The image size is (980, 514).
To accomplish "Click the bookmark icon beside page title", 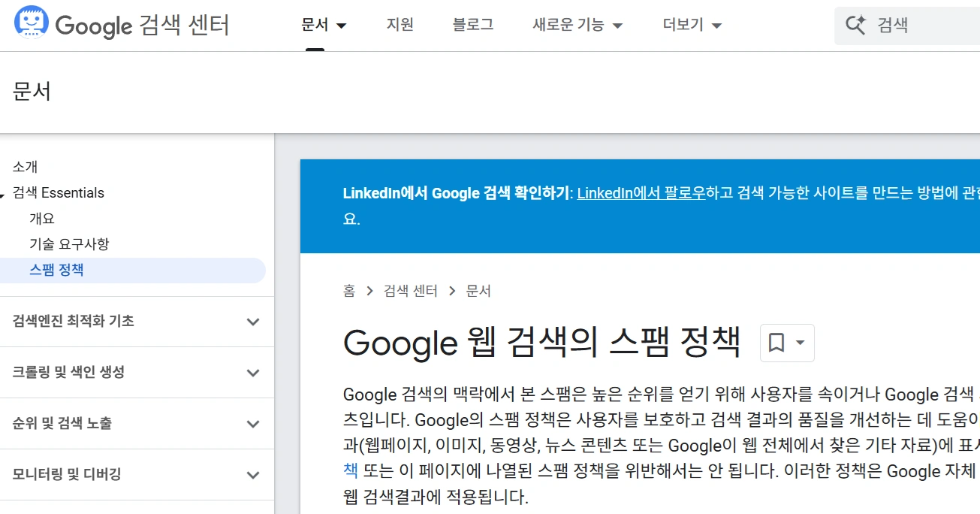I will tap(776, 343).
